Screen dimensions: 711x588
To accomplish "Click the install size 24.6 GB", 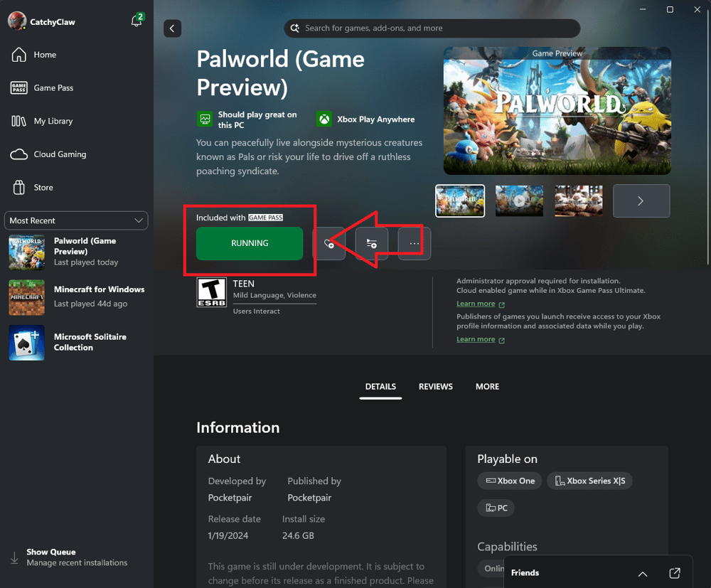I will click(x=298, y=535).
